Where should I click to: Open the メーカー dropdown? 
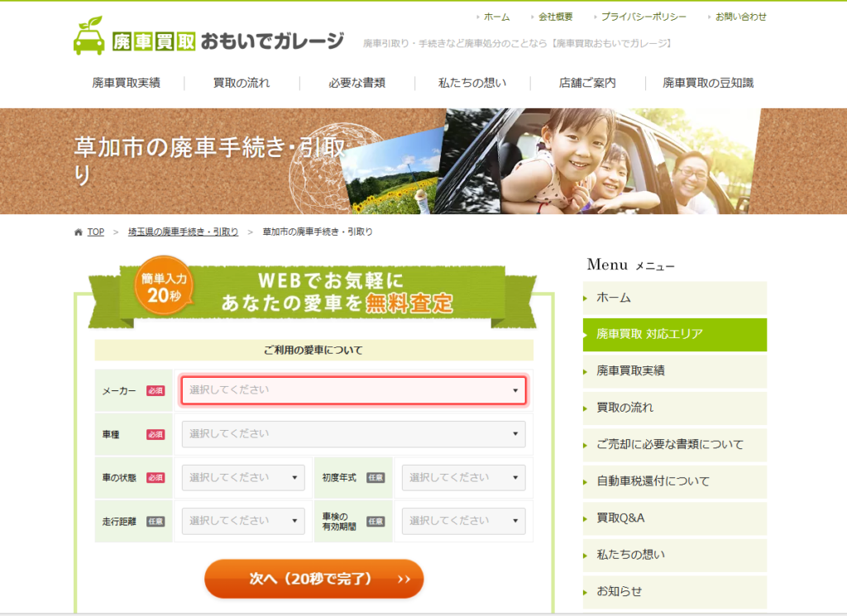pos(353,390)
